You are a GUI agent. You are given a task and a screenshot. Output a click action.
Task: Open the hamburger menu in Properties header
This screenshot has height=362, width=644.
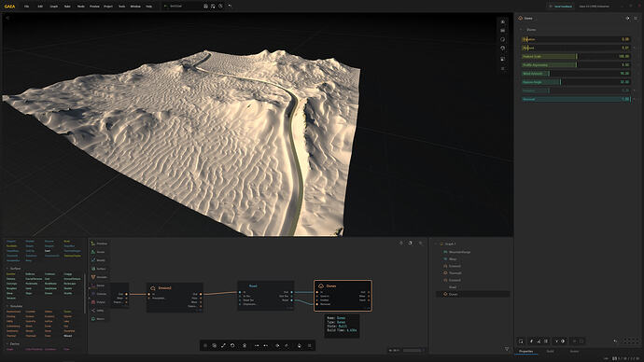[x=636, y=18]
